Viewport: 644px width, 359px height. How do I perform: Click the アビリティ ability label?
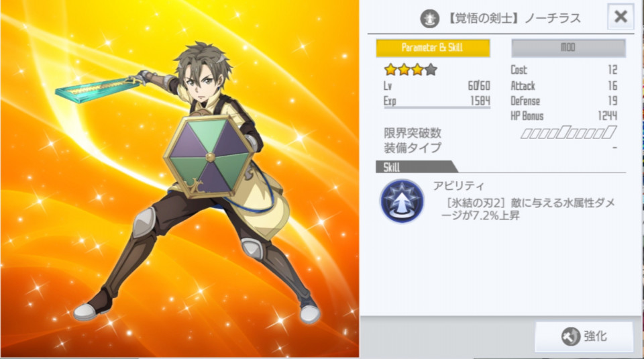459,186
